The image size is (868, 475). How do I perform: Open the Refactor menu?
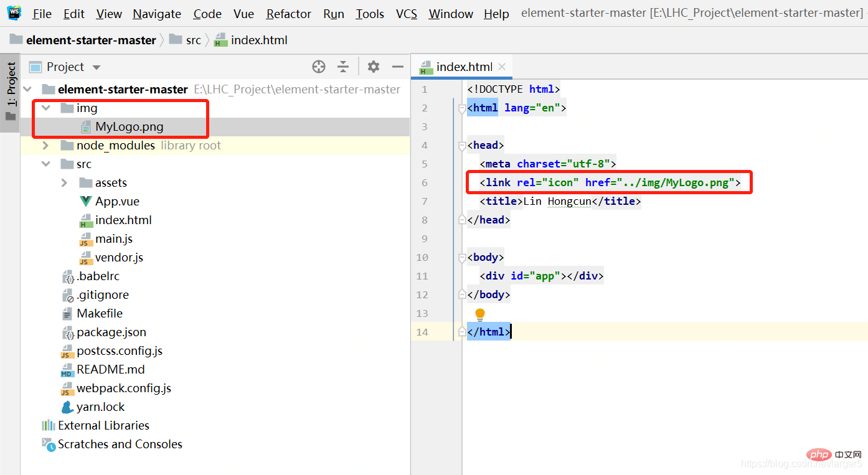point(288,14)
